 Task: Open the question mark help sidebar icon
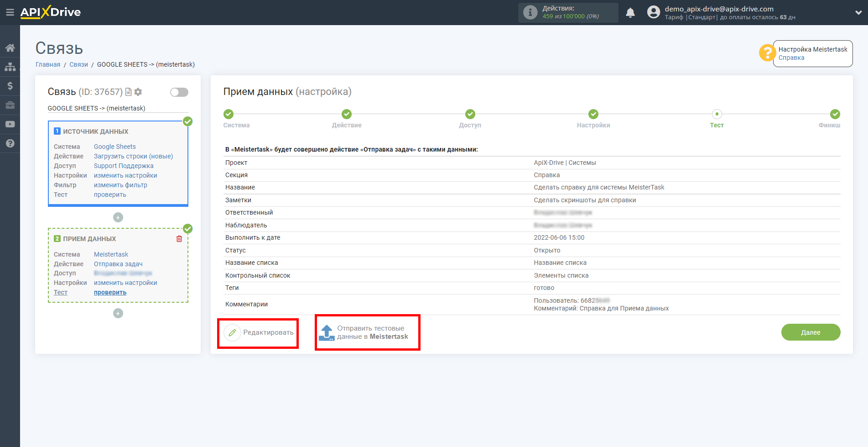(10, 143)
